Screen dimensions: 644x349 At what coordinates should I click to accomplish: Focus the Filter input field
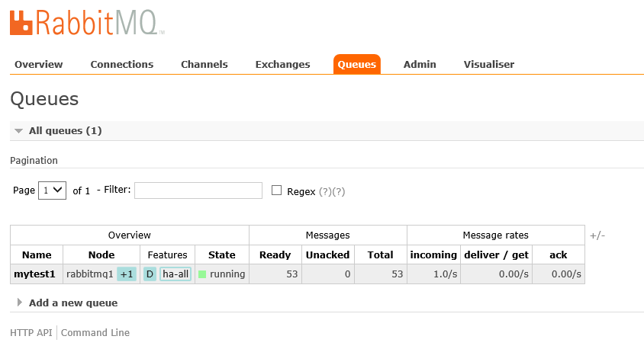click(x=198, y=191)
